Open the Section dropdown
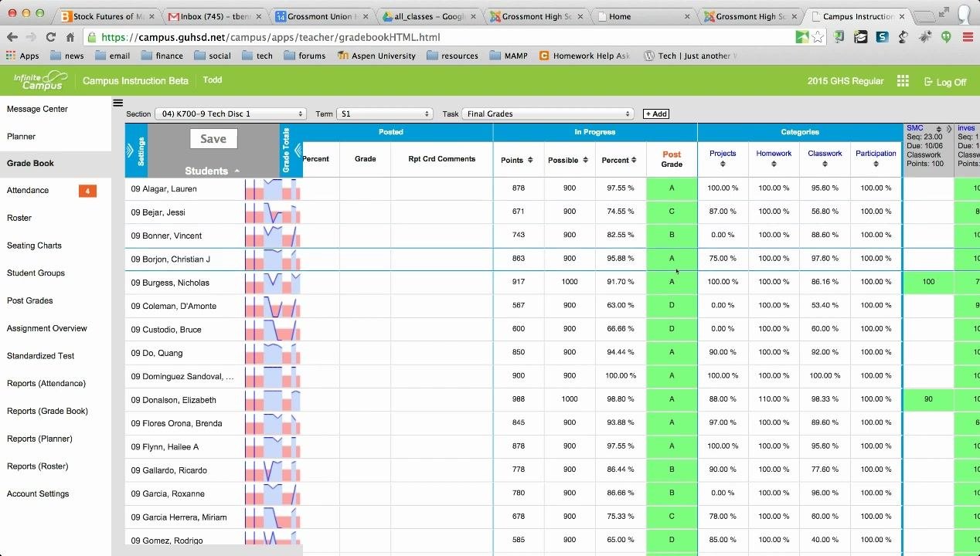This screenshot has height=556, width=980. click(x=230, y=114)
